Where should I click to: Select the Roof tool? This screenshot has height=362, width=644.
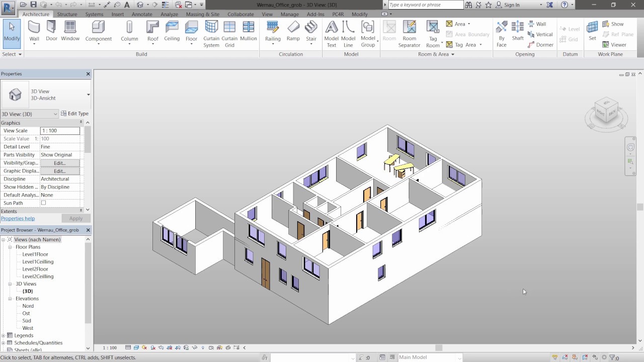(x=153, y=32)
